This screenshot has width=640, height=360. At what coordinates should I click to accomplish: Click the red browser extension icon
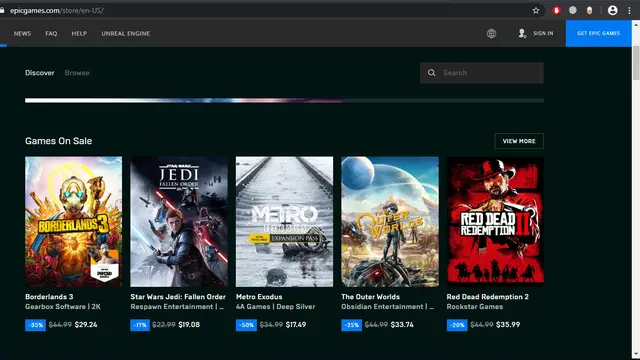click(x=556, y=11)
